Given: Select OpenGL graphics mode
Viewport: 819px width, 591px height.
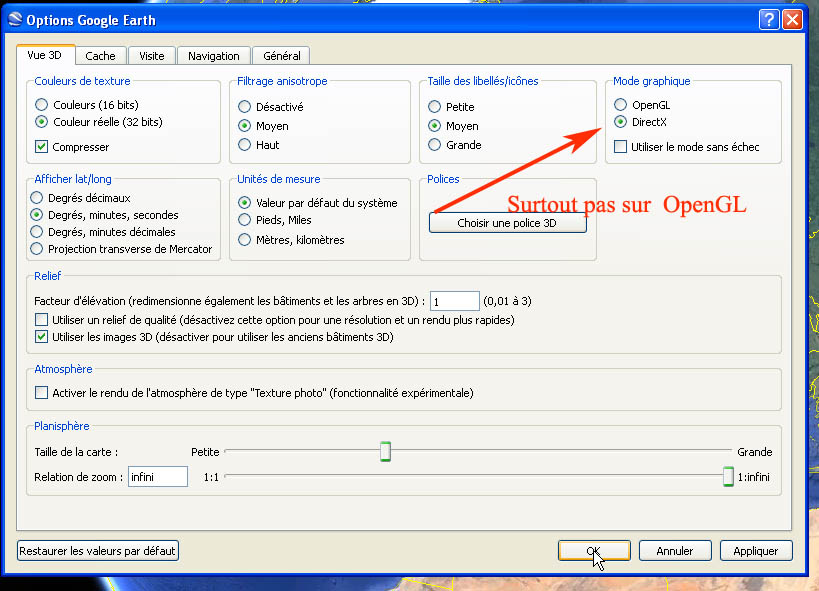Looking at the screenshot, I should [621, 105].
